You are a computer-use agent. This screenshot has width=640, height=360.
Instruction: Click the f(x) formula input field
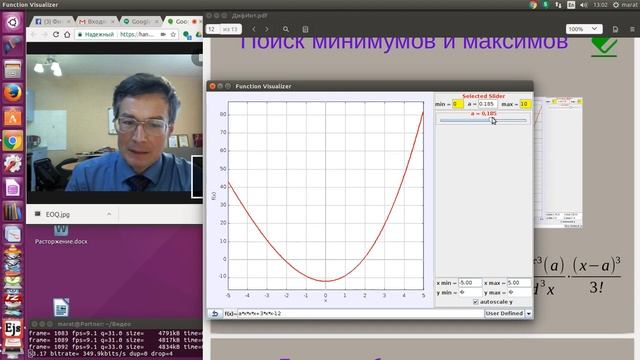click(x=359, y=313)
